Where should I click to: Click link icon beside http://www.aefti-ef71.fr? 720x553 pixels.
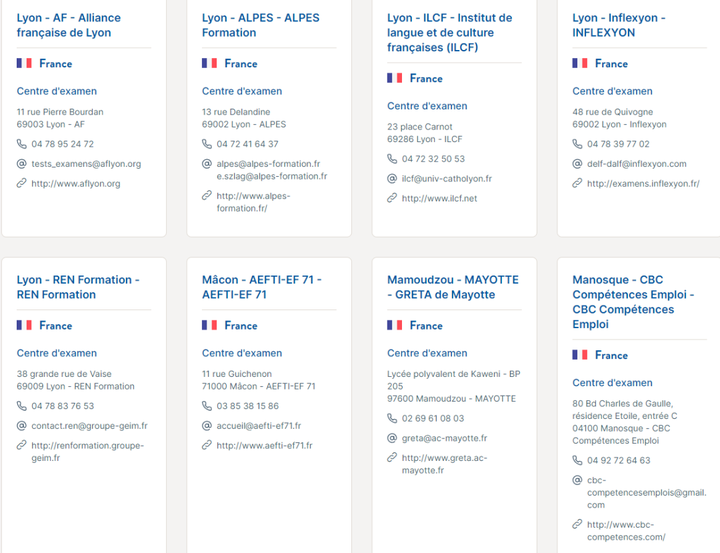[x=207, y=446]
